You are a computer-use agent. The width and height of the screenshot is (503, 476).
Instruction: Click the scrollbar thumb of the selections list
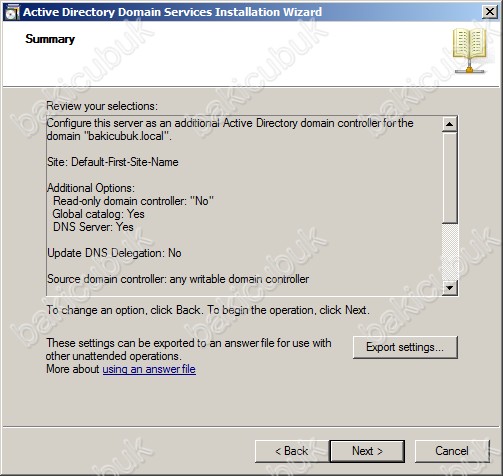click(449, 177)
